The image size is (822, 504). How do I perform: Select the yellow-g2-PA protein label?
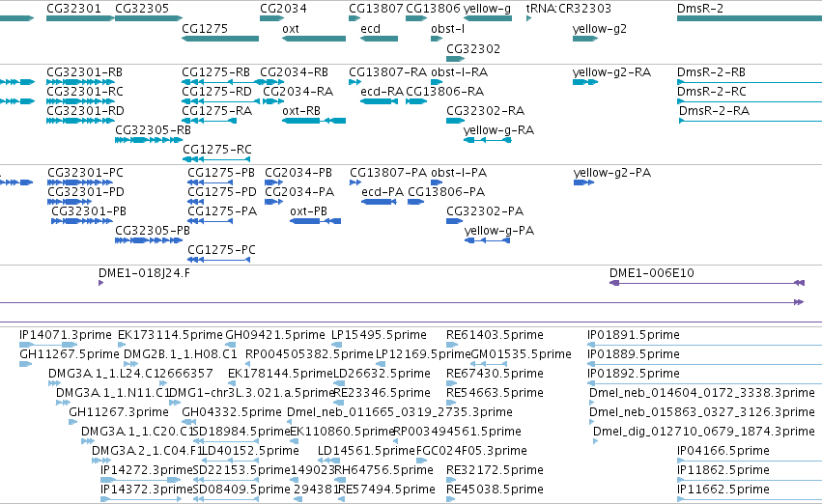pyautogui.click(x=611, y=173)
